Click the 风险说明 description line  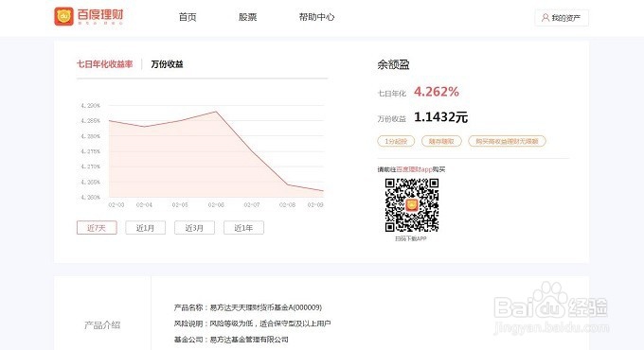pyautogui.click(x=252, y=324)
